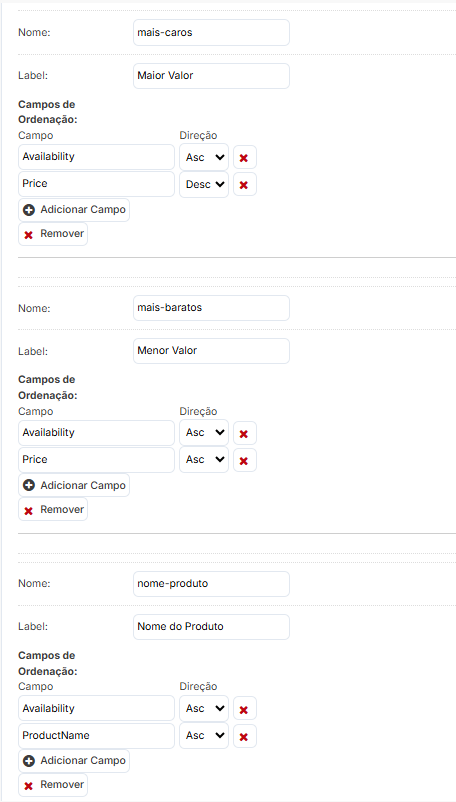Focus the Nome field containing mais-caros
The height and width of the screenshot is (802, 456).
click(x=211, y=33)
